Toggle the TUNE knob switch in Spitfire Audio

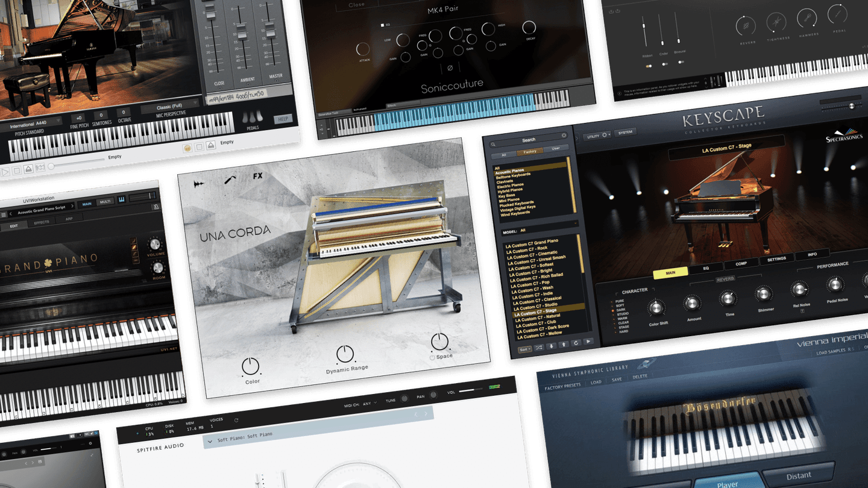[x=404, y=399]
